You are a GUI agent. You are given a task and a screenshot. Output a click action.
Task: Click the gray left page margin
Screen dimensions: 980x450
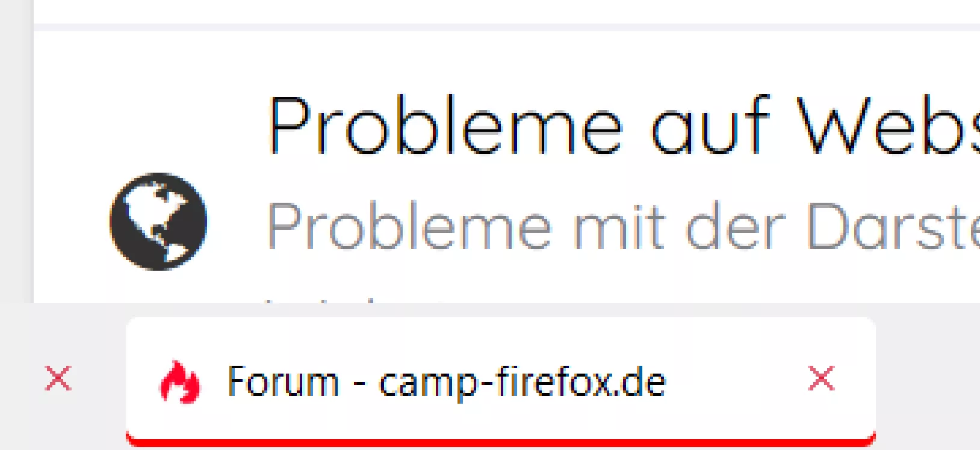pos(16,150)
